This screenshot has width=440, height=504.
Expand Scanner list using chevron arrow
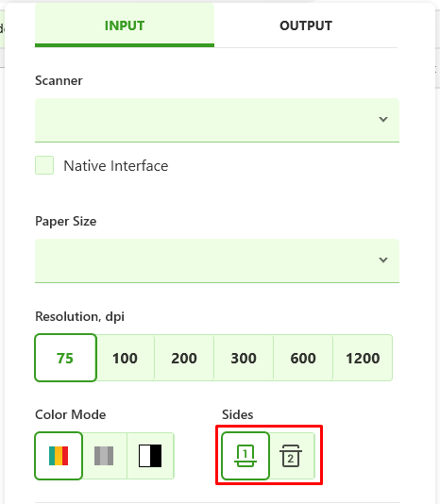(x=383, y=119)
